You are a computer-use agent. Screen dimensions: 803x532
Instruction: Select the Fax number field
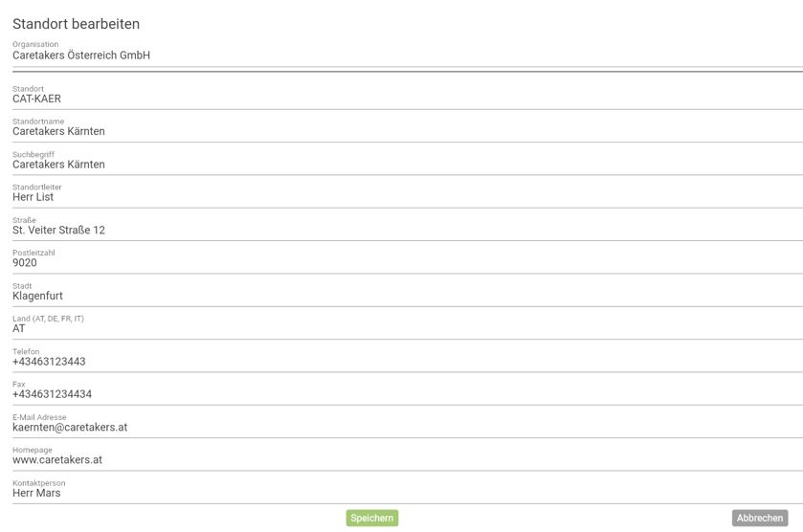[x=402, y=394]
